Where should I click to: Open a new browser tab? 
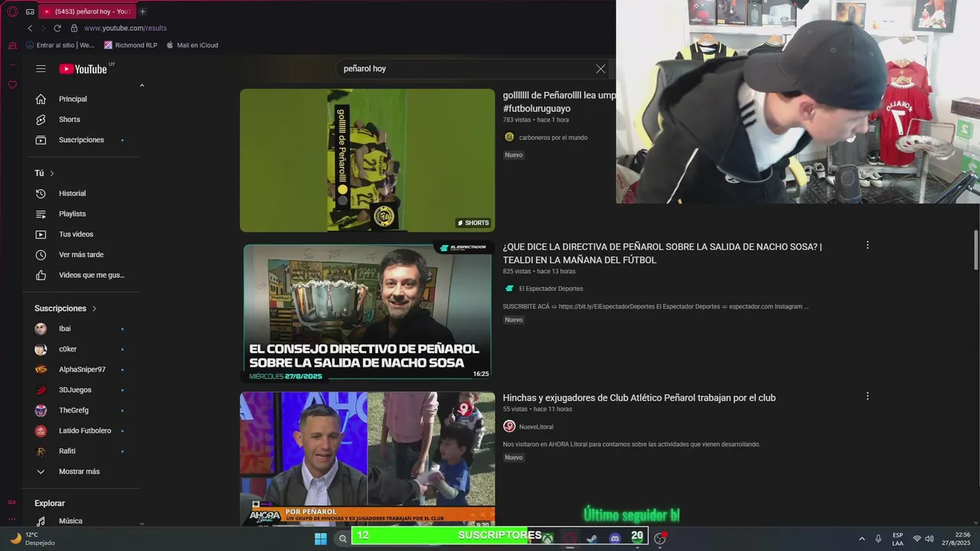[x=142, y=11]
